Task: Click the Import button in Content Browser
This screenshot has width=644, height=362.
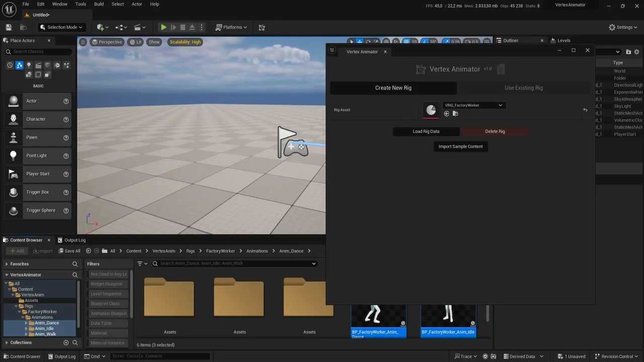Action: coord(43,250)
